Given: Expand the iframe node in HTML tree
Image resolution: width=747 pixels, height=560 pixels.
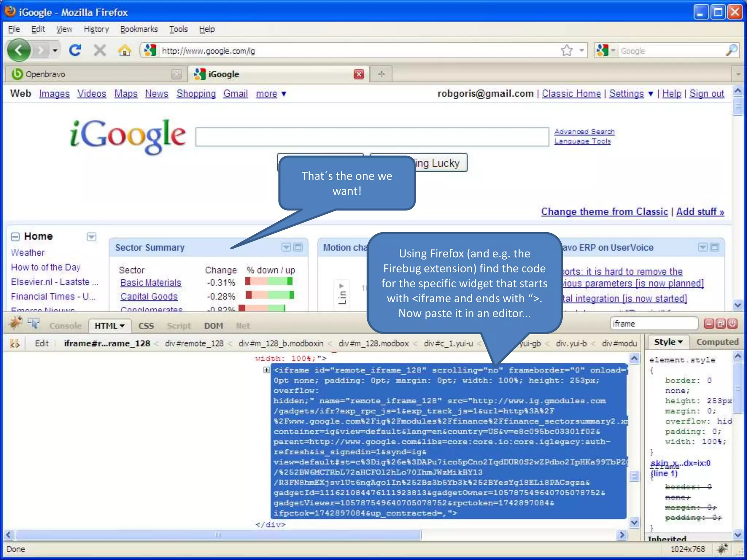Looking at the screenshot, I should pyautogui.click(x=267, y=370).
